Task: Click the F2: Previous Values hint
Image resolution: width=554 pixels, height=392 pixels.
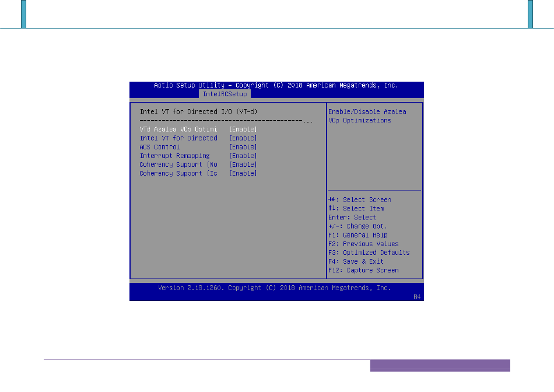Action: (363, 244)
